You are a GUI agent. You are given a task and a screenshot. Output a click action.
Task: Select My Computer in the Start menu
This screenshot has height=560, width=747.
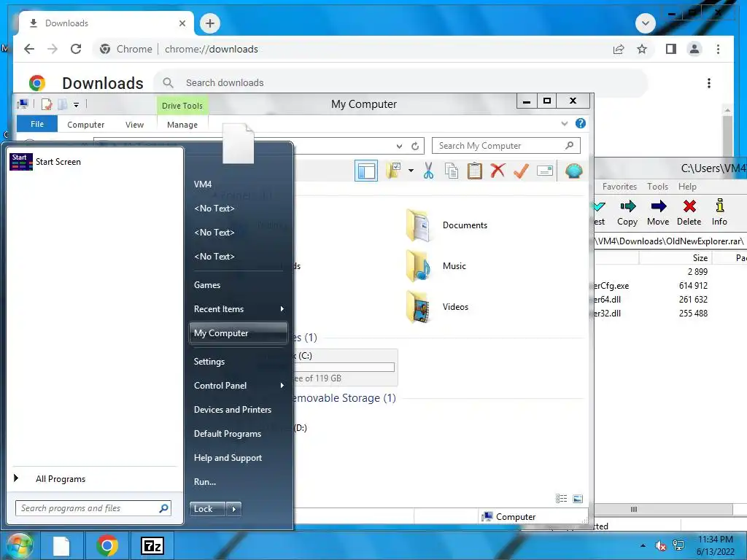click(239, 332)
